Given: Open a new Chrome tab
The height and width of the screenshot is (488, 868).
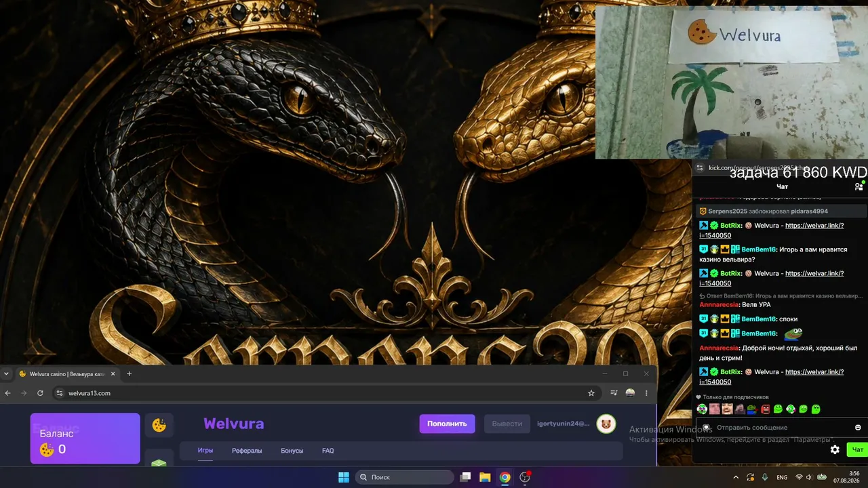Looking at the screenshot, I should point(129,373).
